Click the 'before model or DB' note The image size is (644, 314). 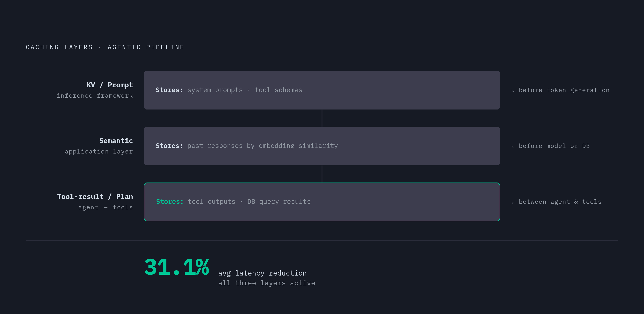(554, 146)
